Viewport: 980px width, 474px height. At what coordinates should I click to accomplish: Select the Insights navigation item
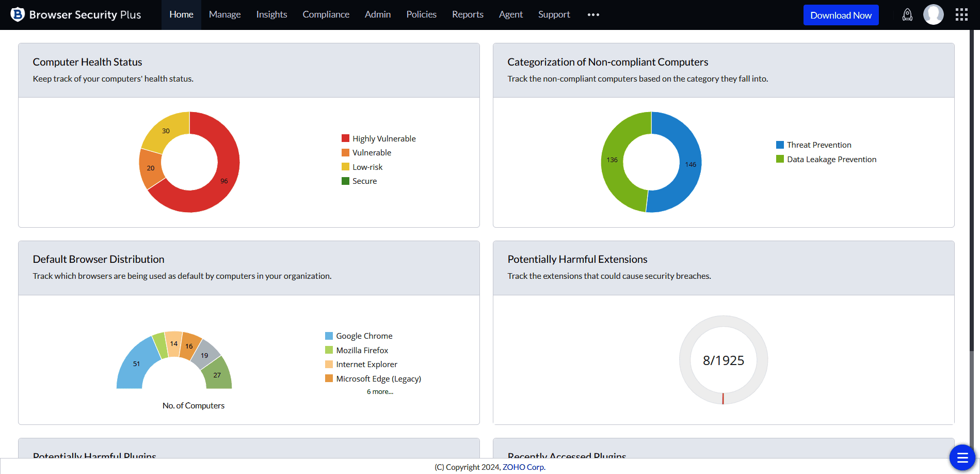click(271, 15)
